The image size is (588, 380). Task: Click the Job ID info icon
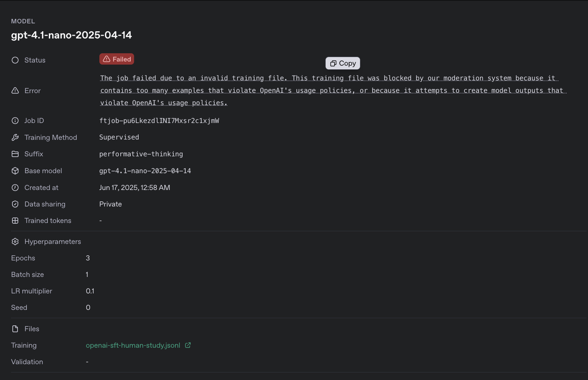coord(15,121)
